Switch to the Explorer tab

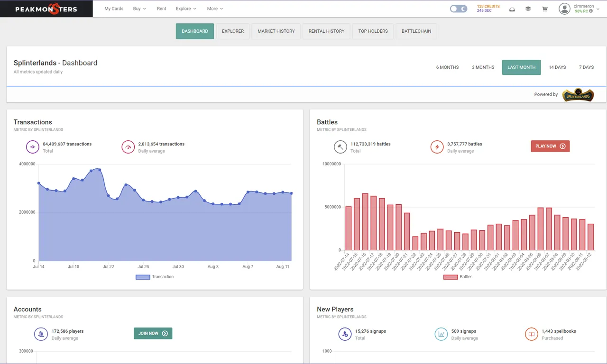point(233,31)
